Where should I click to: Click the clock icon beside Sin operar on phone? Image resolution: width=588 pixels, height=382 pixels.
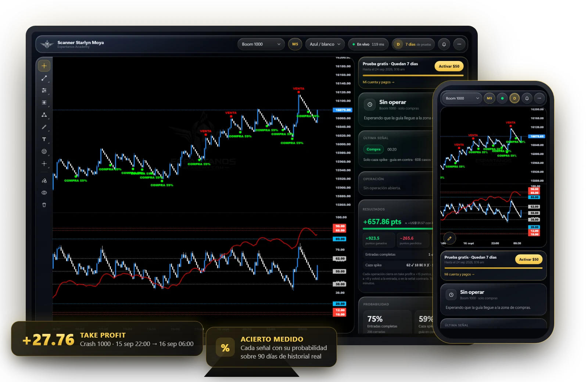[451, 295]
